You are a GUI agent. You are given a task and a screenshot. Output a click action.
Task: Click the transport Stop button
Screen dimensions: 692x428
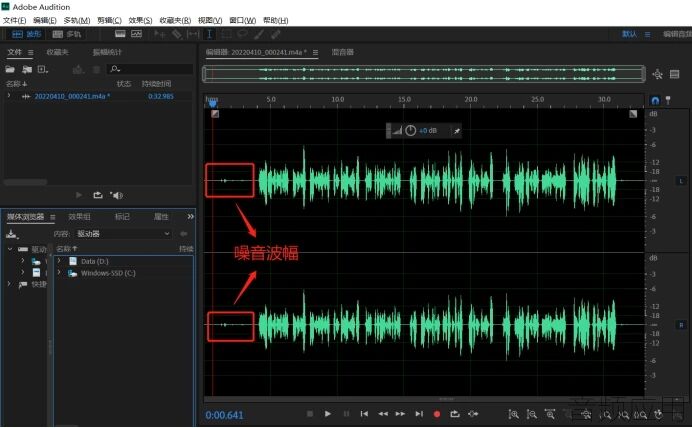[x=310, y=414]
